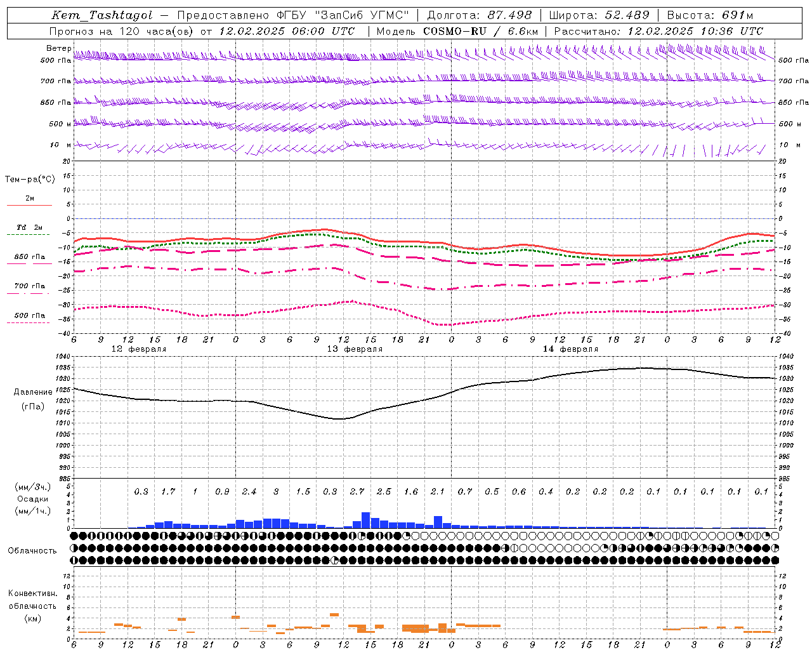The height and width of the screenshot is (650, 812).
Task: Click the 'Прогноз на 120 часа(ов)' text
Action: pos(122,31)
